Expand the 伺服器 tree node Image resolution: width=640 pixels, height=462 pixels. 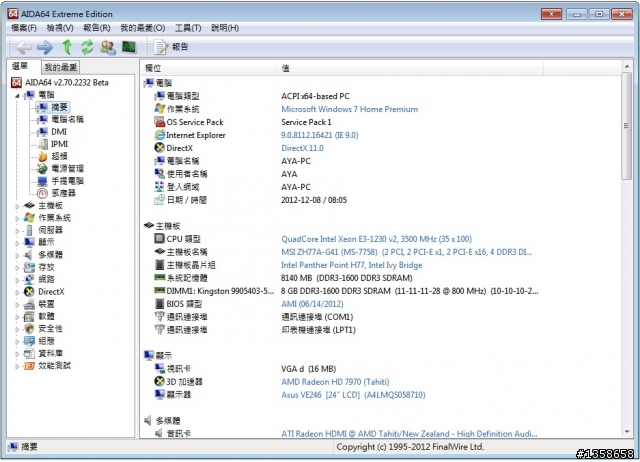[17, 231]
